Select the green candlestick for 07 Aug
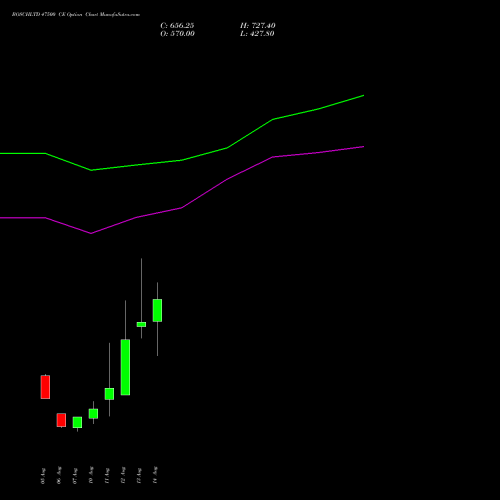This screenshot has width=500, height=500. point(77,422)
